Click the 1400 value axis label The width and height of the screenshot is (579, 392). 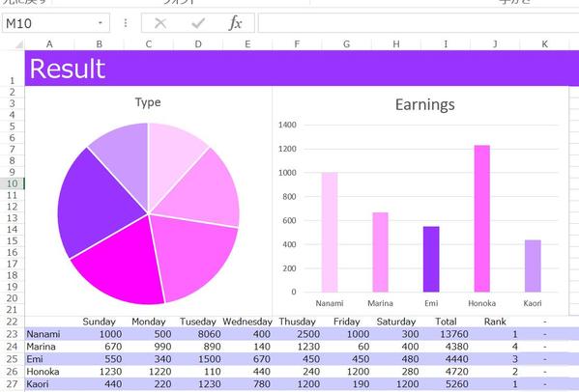point(287,125)
